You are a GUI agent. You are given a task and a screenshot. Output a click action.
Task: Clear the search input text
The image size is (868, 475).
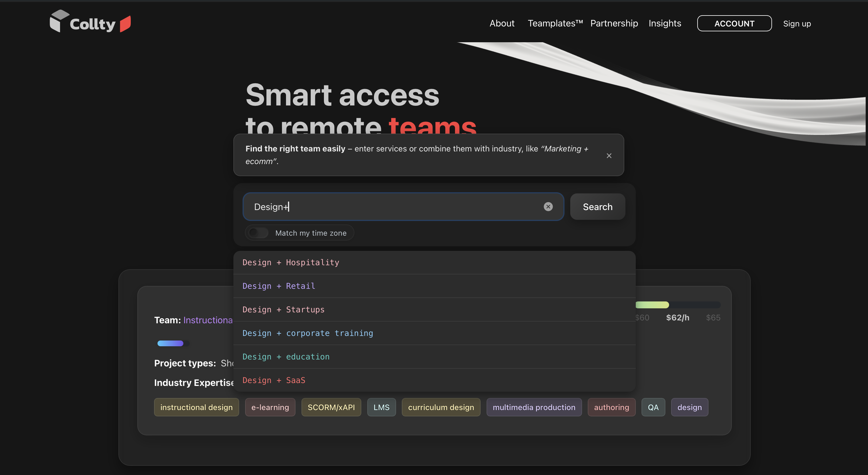(x=548, y=207)
